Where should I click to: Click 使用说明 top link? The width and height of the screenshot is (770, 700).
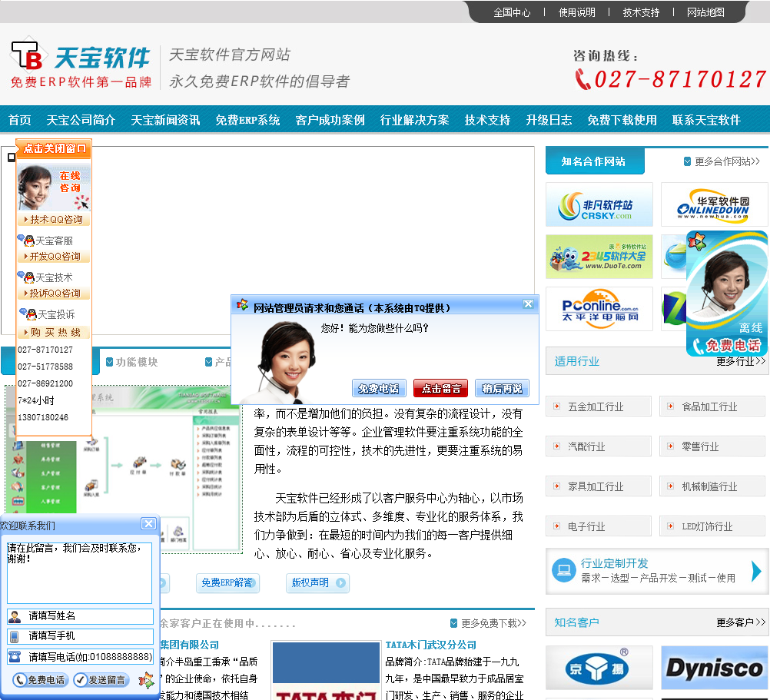(x=576, y=12)
